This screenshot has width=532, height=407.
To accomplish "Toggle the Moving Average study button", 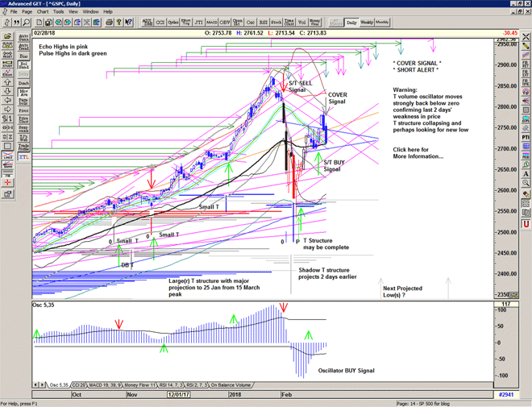I will click(24, 93).
